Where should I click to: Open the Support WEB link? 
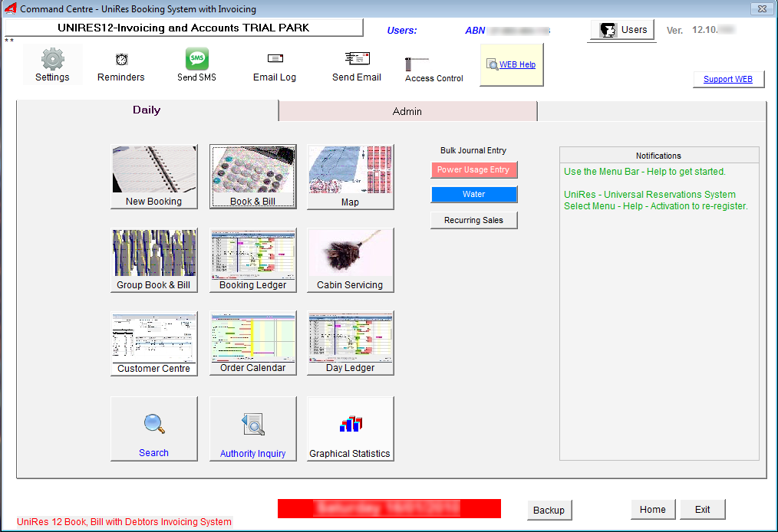(728, 79)
